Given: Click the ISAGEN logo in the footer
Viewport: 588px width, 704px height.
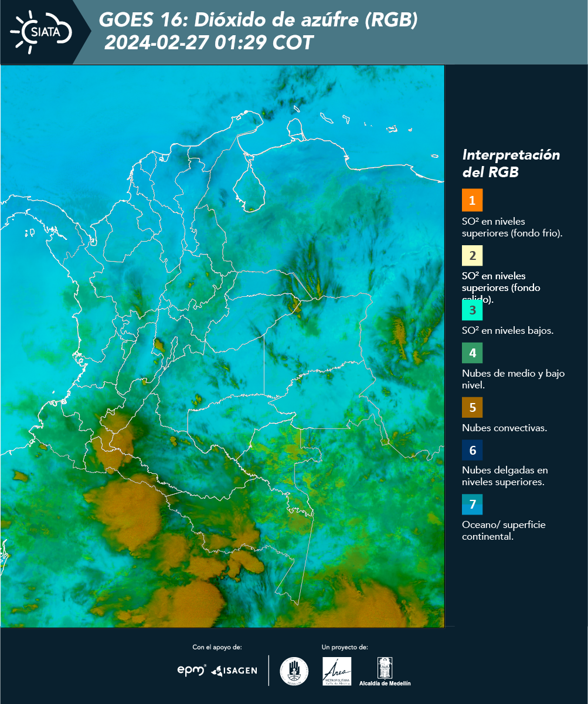Looking at the screenshot, I should 234,670.
